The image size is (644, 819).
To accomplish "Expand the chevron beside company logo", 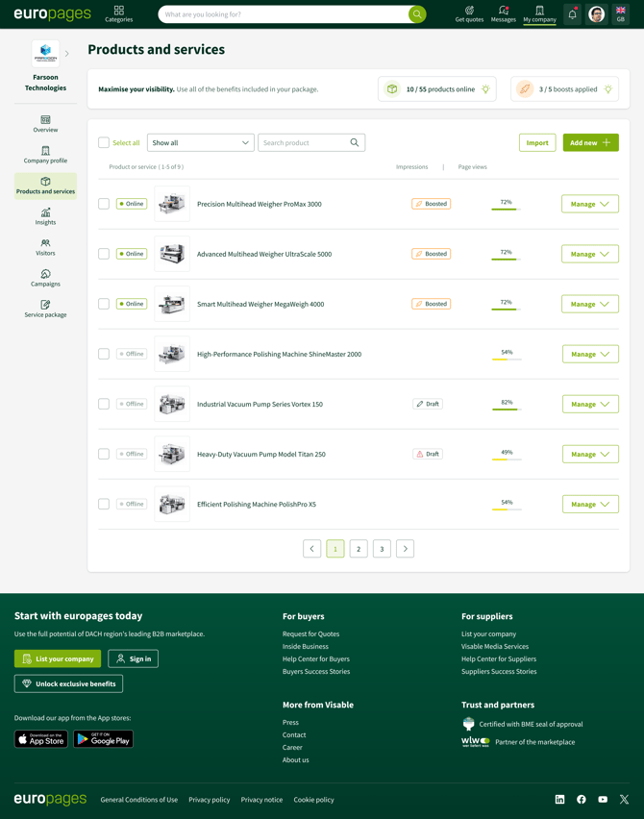I will [67, 53].
